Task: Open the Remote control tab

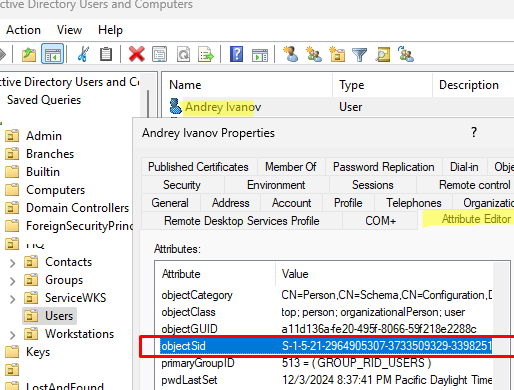Action: (466, 185)
